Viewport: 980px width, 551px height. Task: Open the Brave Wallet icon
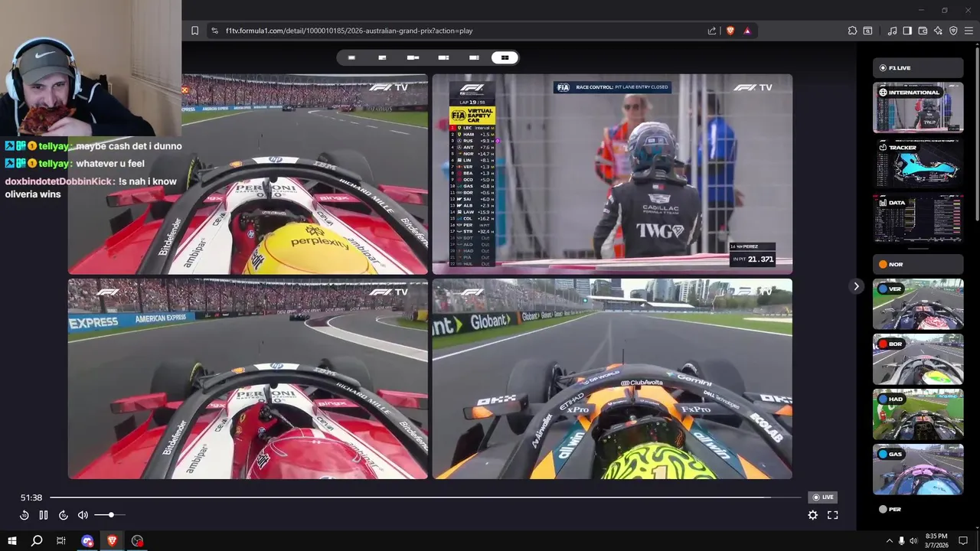(x=923, y=31)
